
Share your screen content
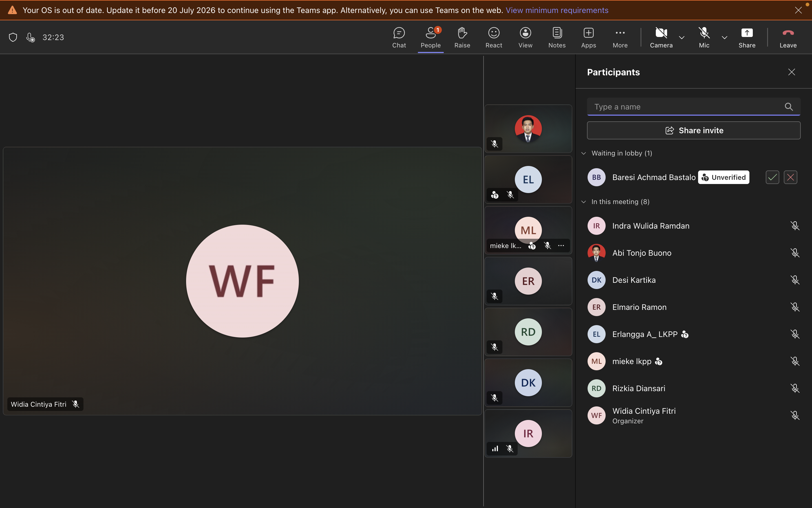[x=747, y=37]
